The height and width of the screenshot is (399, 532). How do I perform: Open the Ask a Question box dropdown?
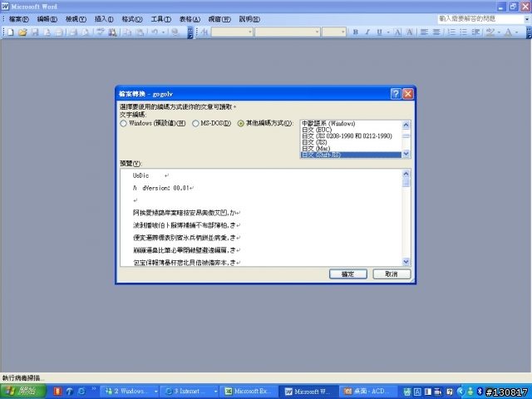pyautogui.click(x=526, y=19)
